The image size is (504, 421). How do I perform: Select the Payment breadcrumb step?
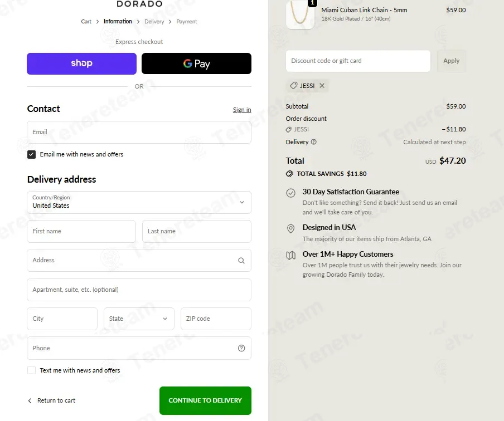click(187, 22)
